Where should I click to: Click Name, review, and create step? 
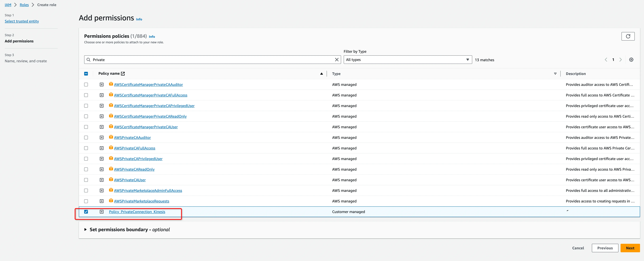(x=26, y=61)
